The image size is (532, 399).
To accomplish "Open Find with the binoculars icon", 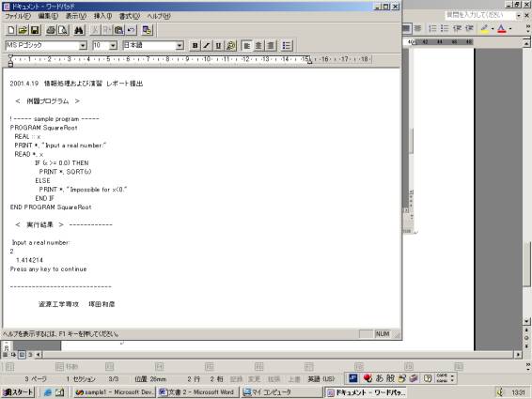I will 79,30.
